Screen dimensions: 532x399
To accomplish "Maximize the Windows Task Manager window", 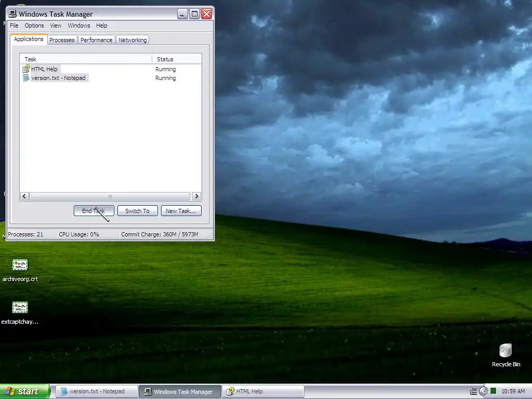I will [x=194, y=14].
